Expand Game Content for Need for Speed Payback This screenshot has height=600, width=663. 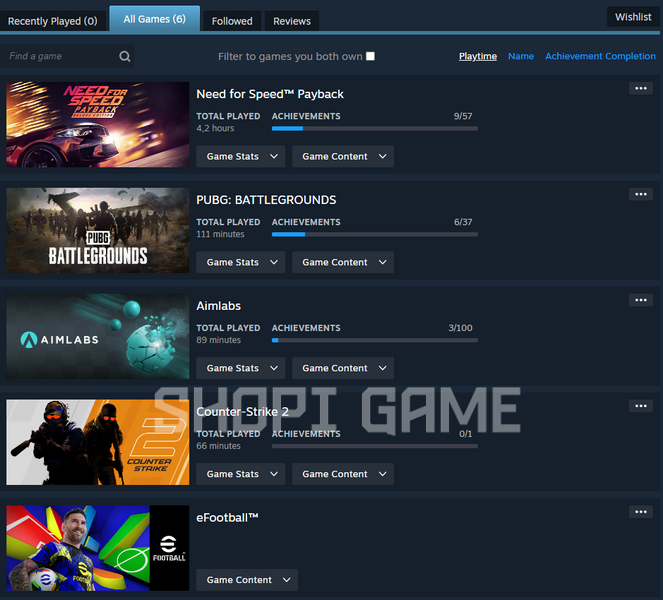tap(343, 156)
